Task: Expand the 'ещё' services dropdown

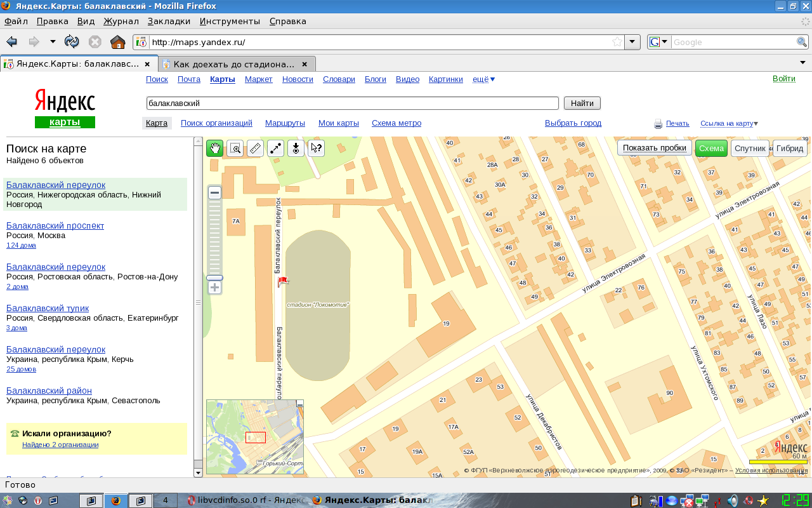Action: (x=484, y=79)
